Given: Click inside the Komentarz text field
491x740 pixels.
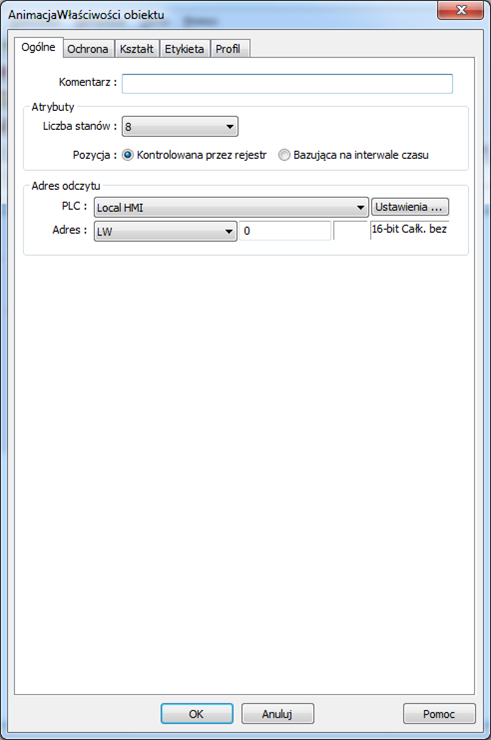Looking at the screenshot, I should (287, 84).
